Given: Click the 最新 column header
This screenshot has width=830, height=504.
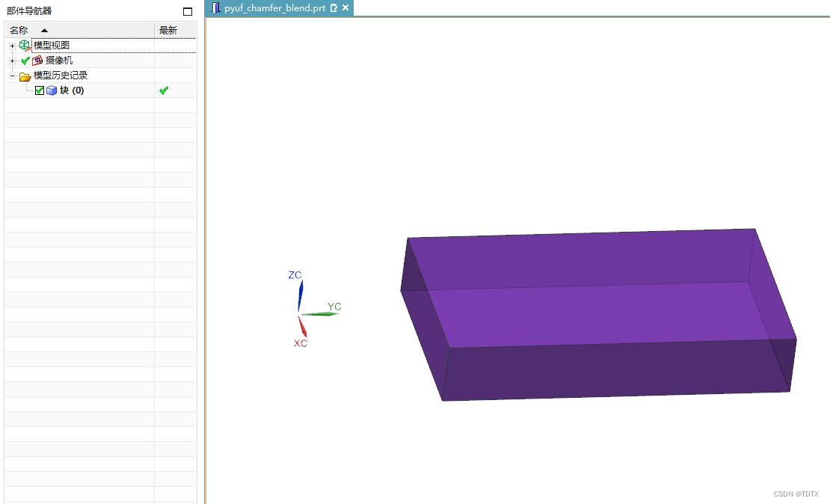Looking at the screenshot, I should click(x=175, y=30).
